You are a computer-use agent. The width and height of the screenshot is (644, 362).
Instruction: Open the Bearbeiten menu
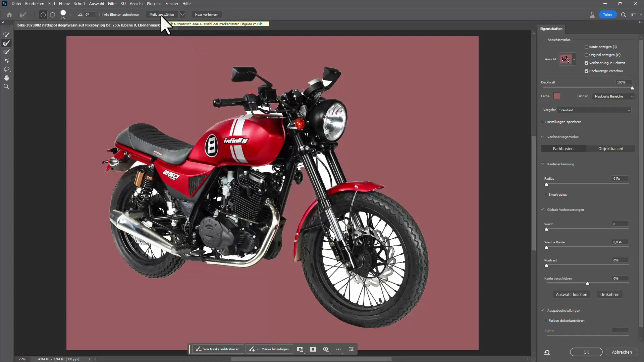tap(35, 4)
